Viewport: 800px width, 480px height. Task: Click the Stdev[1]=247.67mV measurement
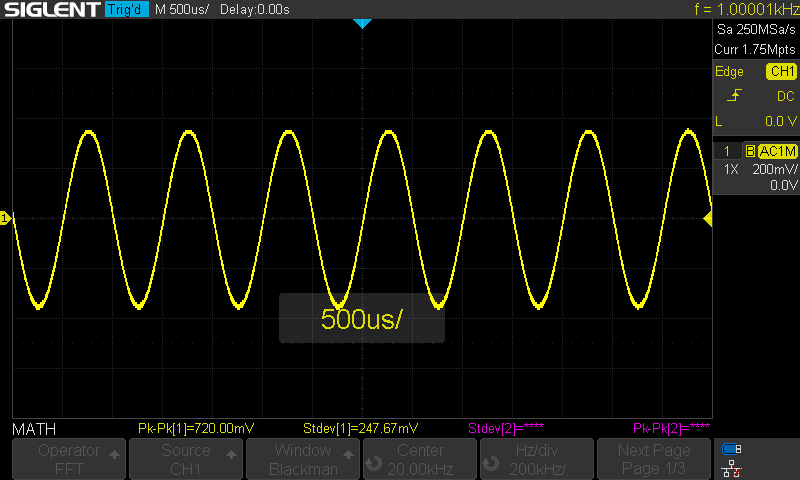click(x=361, y=428)
